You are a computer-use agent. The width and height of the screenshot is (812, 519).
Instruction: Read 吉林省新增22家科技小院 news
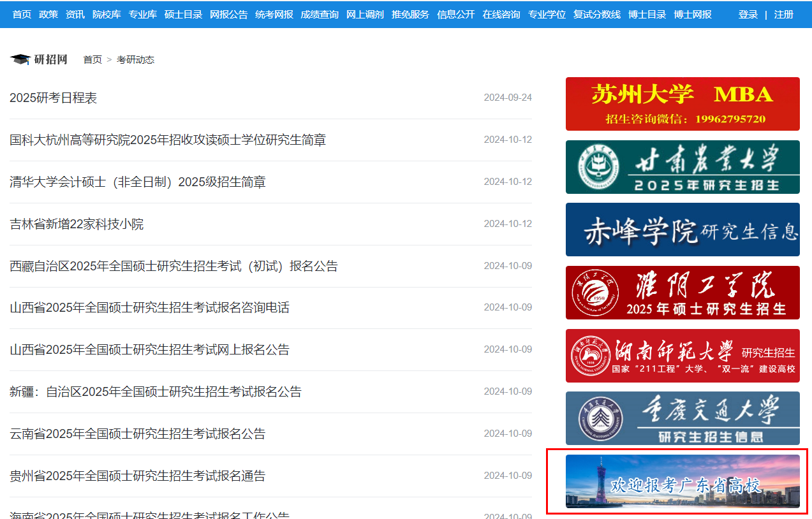coord(77,224)
